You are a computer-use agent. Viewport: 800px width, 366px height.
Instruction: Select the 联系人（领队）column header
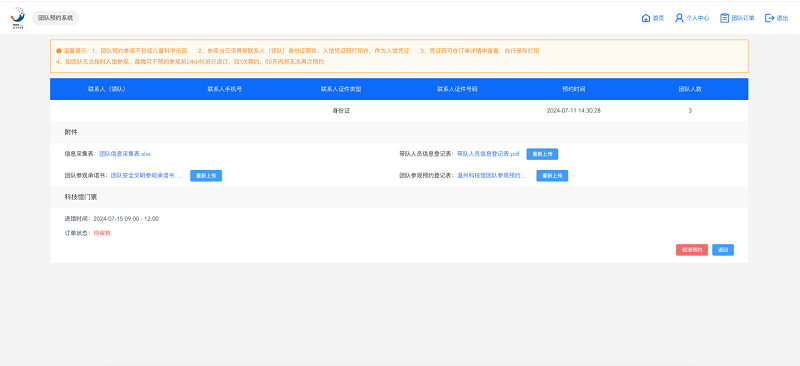point(107,89)
